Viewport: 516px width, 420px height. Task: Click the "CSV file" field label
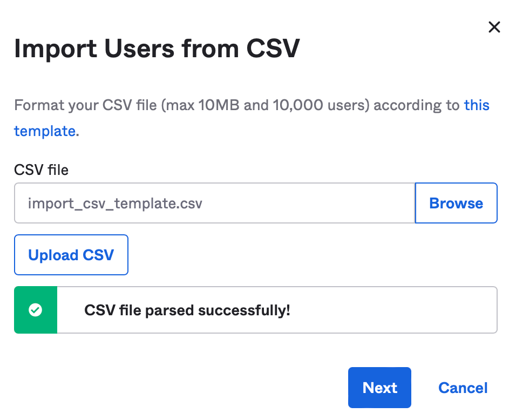[41, 171]
